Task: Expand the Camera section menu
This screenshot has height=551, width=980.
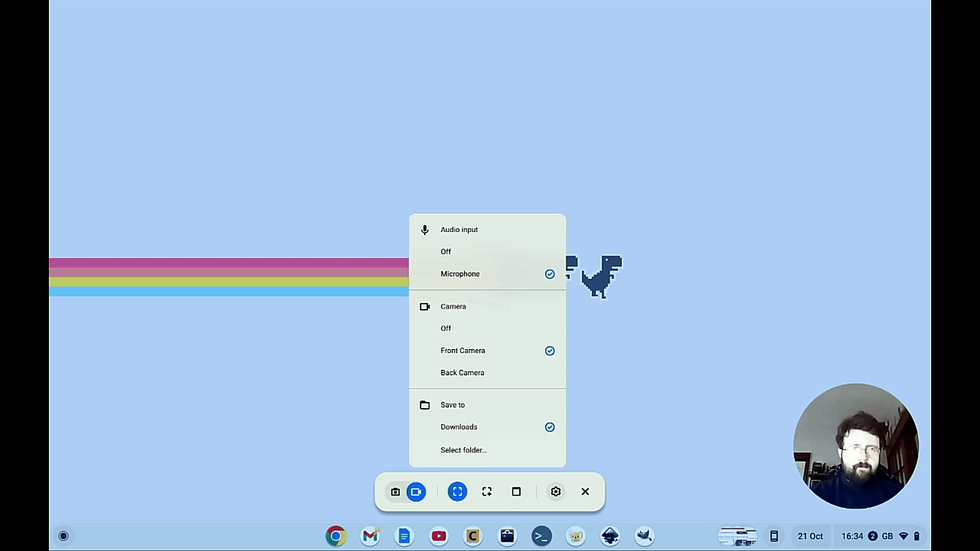Action: pos(453,306)
